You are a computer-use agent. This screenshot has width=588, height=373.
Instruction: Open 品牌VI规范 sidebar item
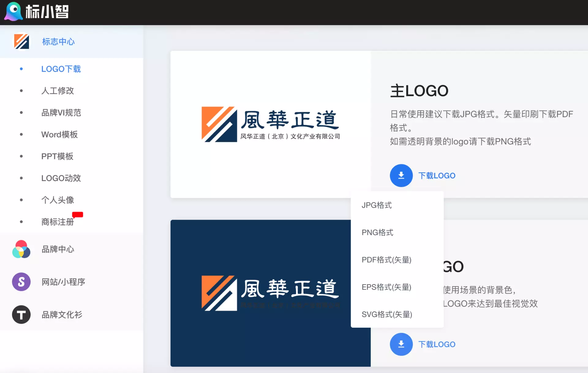pos(61,113)
